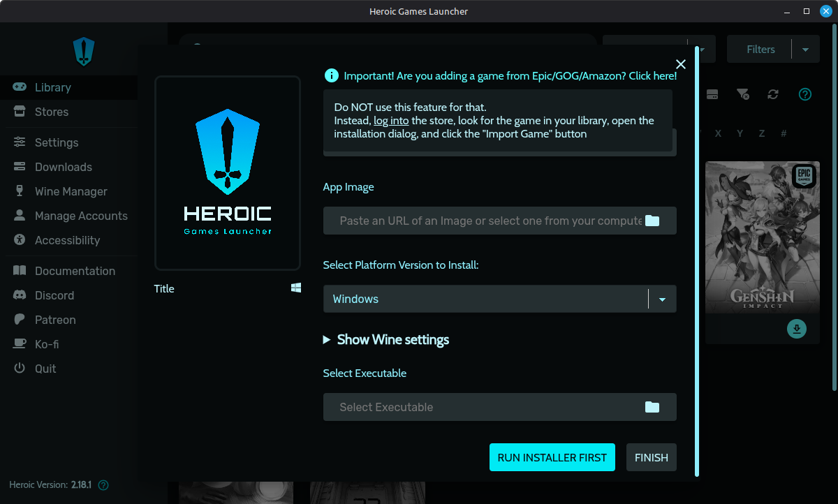Screen dimensions: 838x504
Task: Open the Filters dropdown
Action: tap(774, 50)
